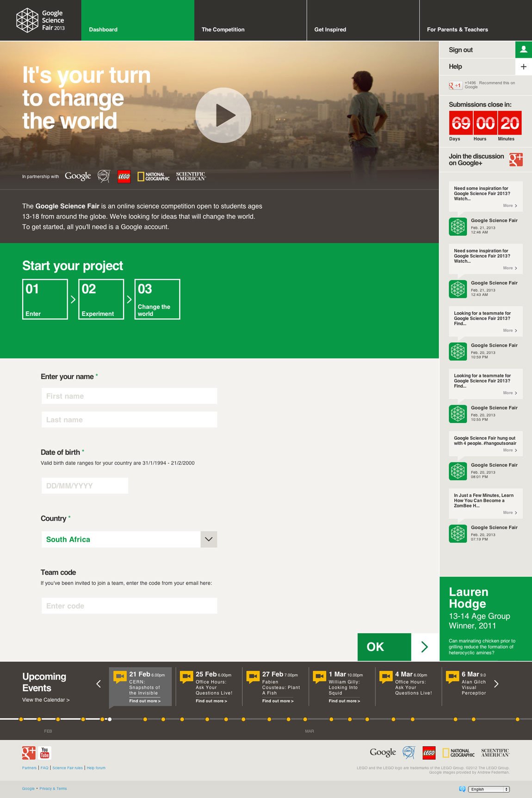Click camera icon for 27 Feb Fabien Cousteau
This screenshot has width=532, height=798.
pos(253,677)
